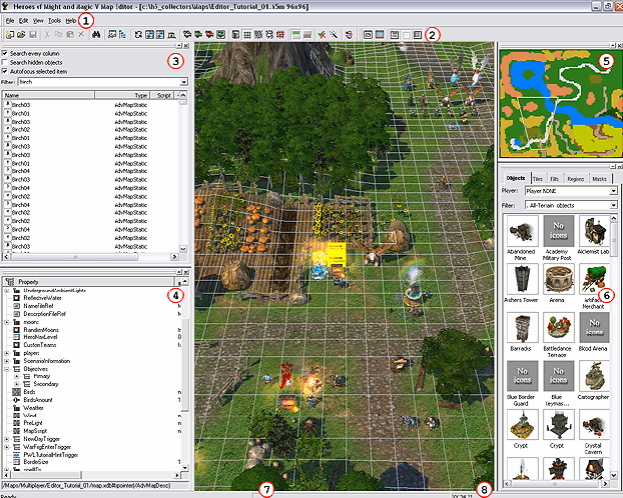Screen dimensions: 623x498
Task: Click the Script column header
Action: pyautogui.click(x=163, y=95)
